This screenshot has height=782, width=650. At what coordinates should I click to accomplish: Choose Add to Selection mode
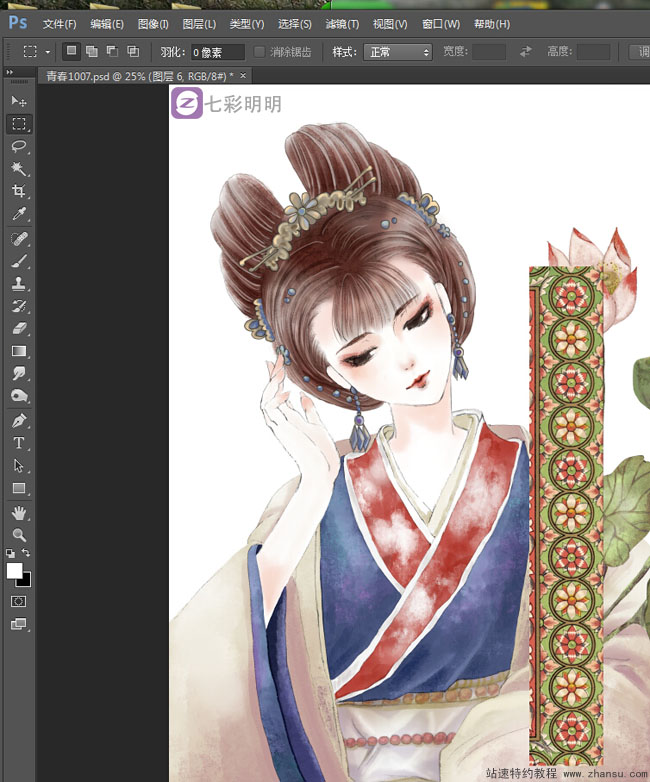click(92, 51)
